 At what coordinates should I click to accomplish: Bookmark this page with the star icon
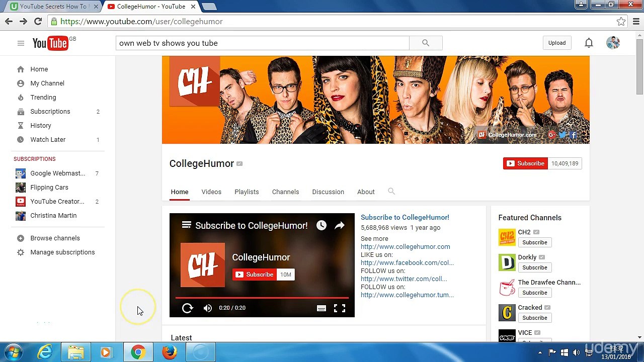tap(621, 21)
